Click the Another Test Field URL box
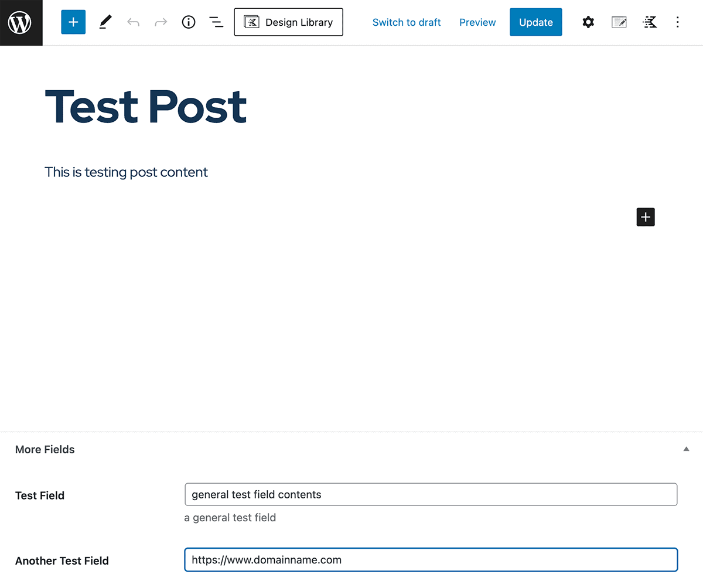703x588 pixels. (x=431, y=560)
